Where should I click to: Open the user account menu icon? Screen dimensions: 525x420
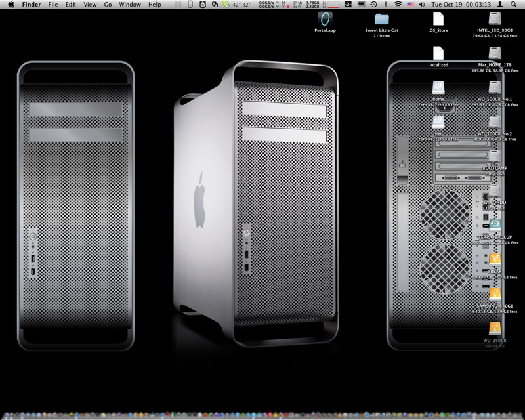coord(499,5)
